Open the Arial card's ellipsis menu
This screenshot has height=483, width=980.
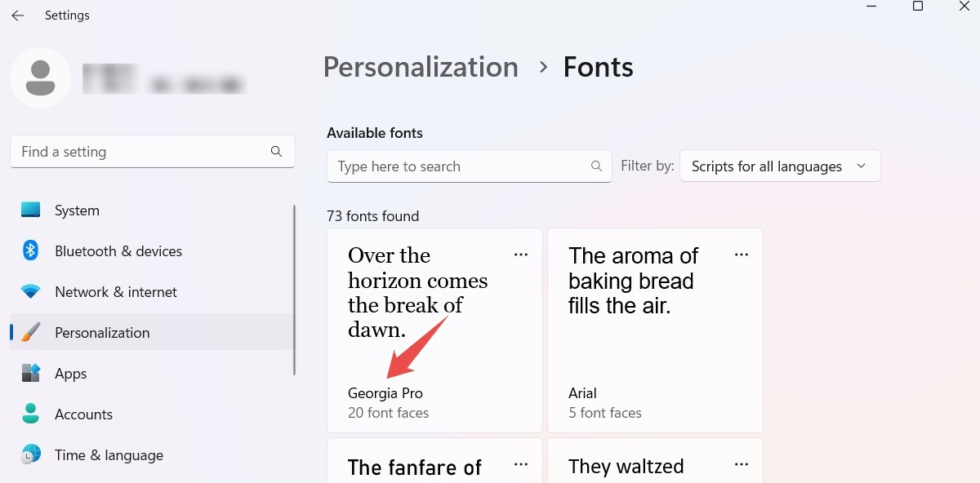742,255
